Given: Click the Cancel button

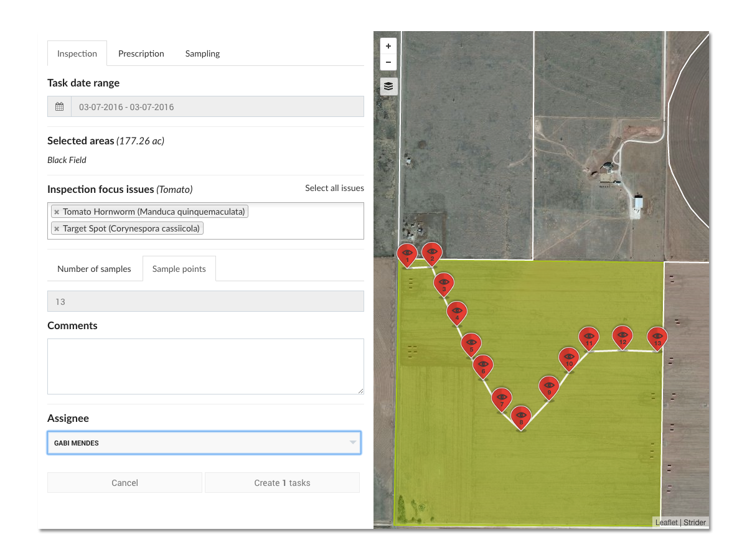Looking at the screenshot, I should click(x=125, y=483).
